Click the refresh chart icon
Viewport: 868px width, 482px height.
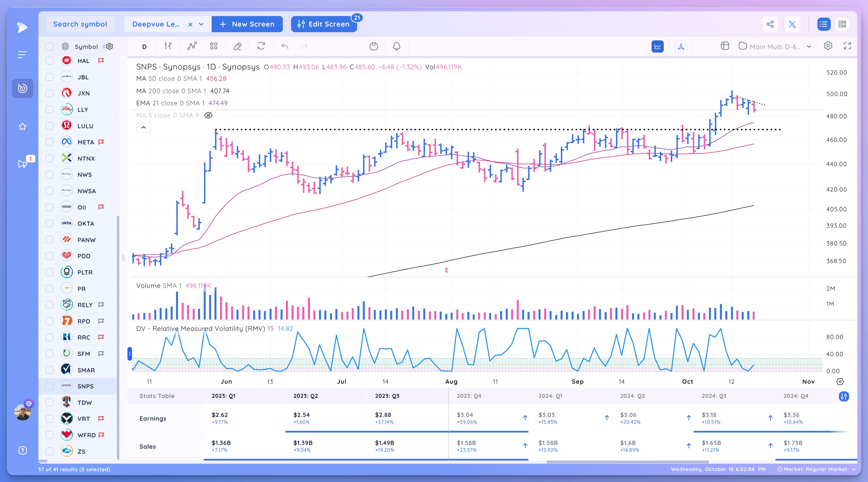click(261, 46)
